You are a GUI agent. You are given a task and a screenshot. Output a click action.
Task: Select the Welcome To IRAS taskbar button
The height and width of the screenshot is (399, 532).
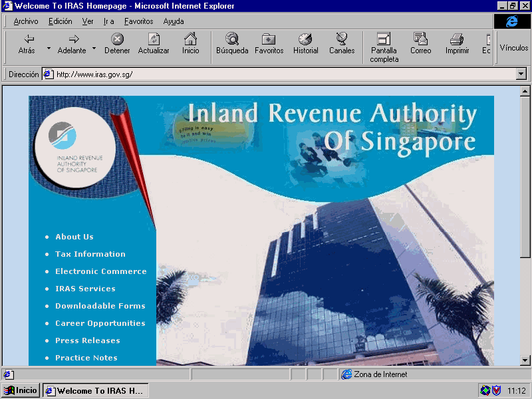pyautogui.click(x=96, y=390)
